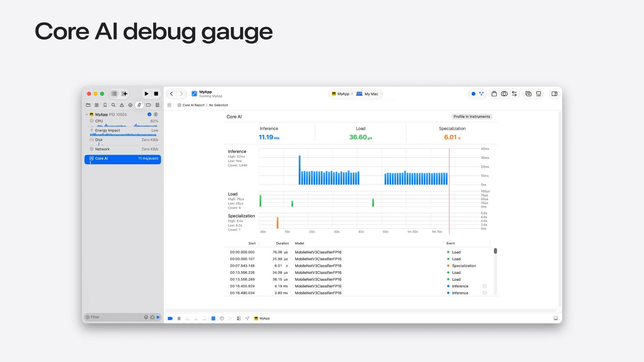
Task: Toggle the blue play-arrow filter icon
Action: 158,317
